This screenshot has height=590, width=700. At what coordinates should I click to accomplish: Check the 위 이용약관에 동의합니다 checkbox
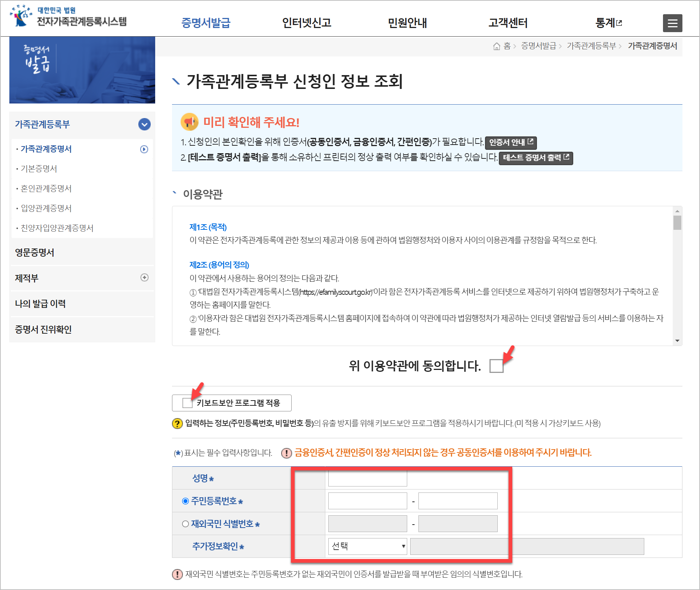pos(496,366)
